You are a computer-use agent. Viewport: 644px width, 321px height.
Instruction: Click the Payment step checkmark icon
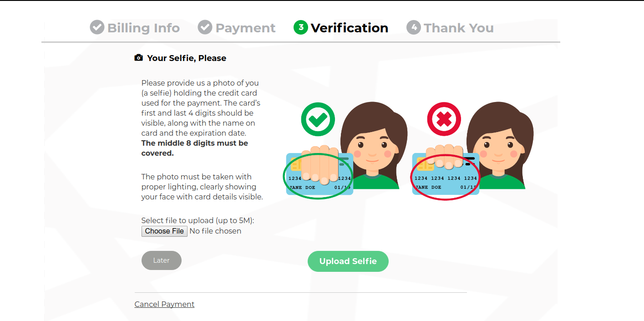click(205, 27)
